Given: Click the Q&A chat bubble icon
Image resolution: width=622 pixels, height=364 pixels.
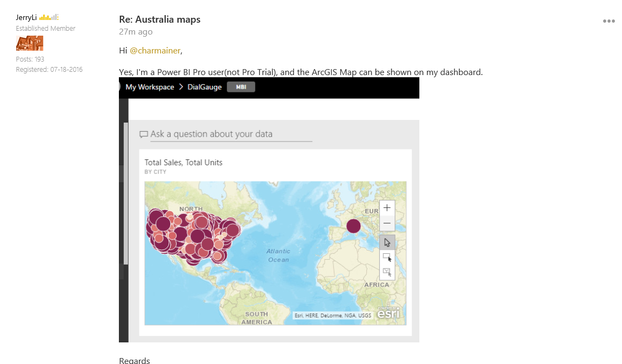Looking at the screenshot, I should tap(144, 134).
